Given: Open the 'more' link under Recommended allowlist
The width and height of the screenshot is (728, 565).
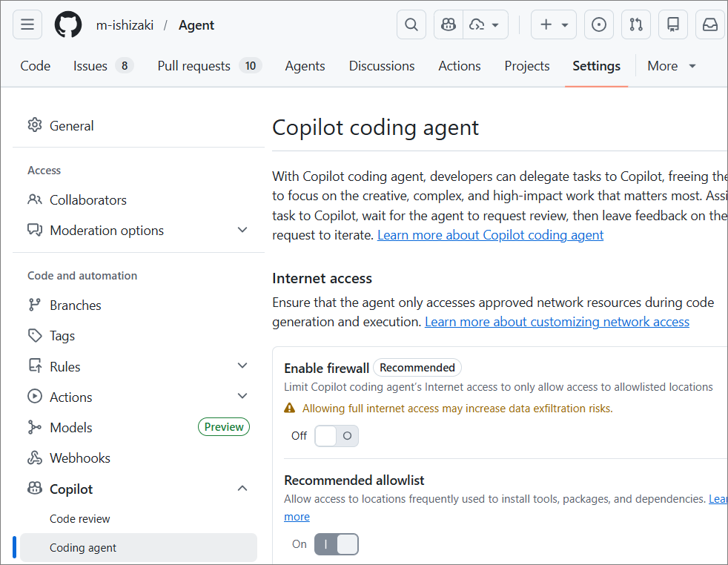Looking at the screenshot, I should pyautogui.click(x=297, y=517).
